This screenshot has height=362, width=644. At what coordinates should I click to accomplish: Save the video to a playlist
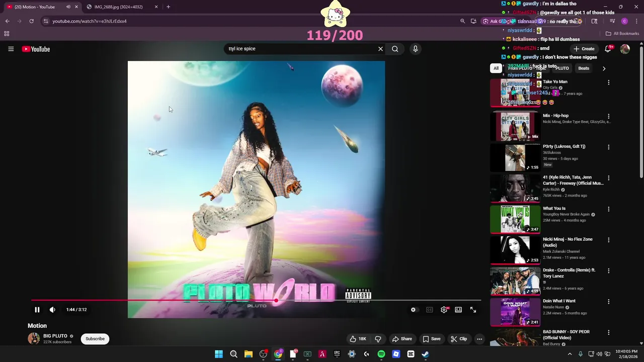[x=432, y=339]
